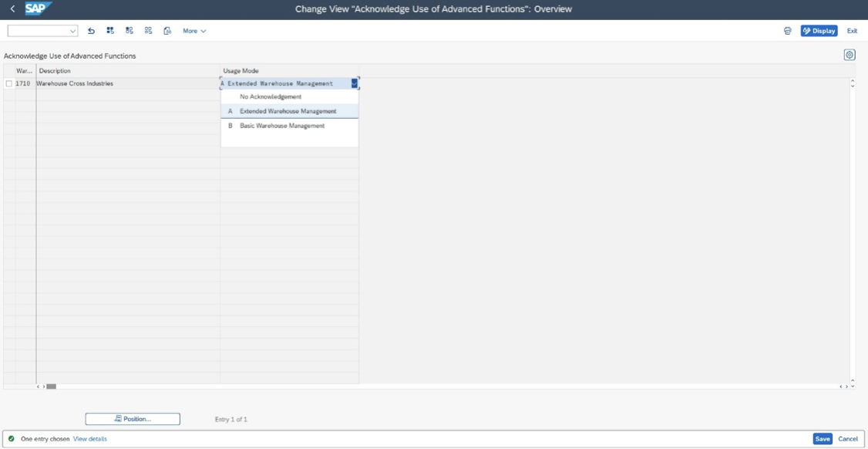Click the Copy Text toolbar icon

tap(166, 30)
